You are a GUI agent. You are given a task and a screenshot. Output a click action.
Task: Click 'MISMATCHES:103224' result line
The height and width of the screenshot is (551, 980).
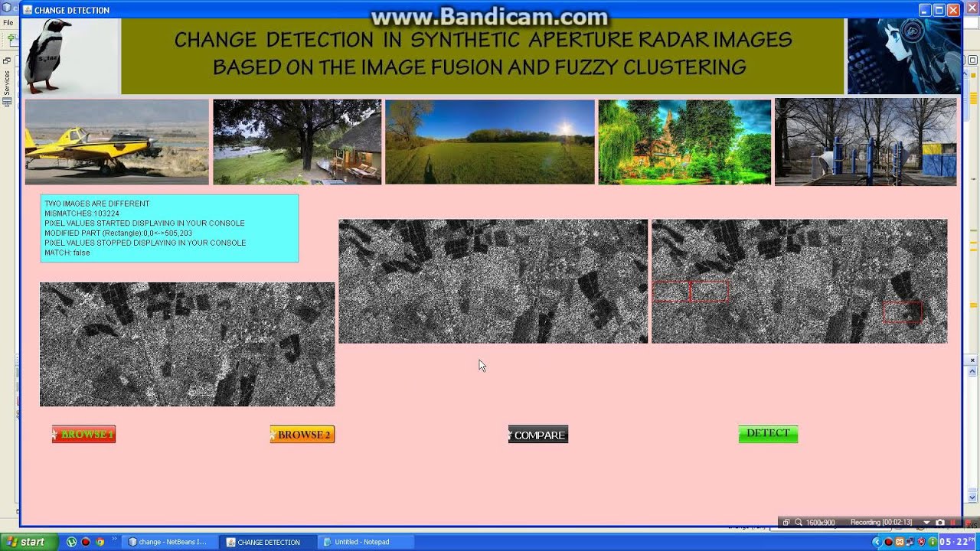click(82, 214)
